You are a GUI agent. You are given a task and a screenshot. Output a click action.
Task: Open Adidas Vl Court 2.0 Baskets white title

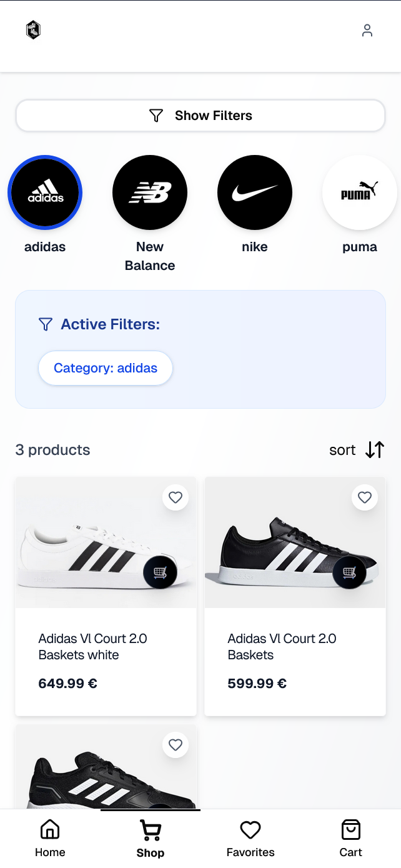pyautogui.click(x=92, y=647)
